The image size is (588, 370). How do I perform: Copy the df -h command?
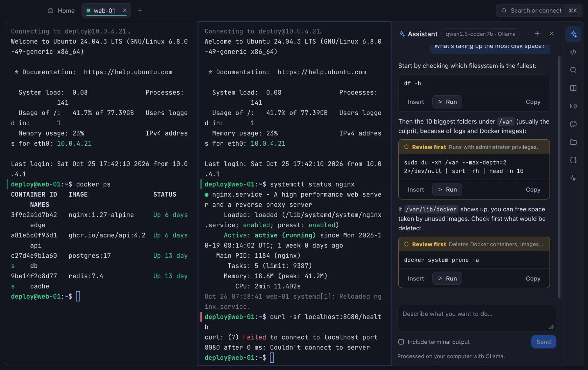[x=533, y=102]
